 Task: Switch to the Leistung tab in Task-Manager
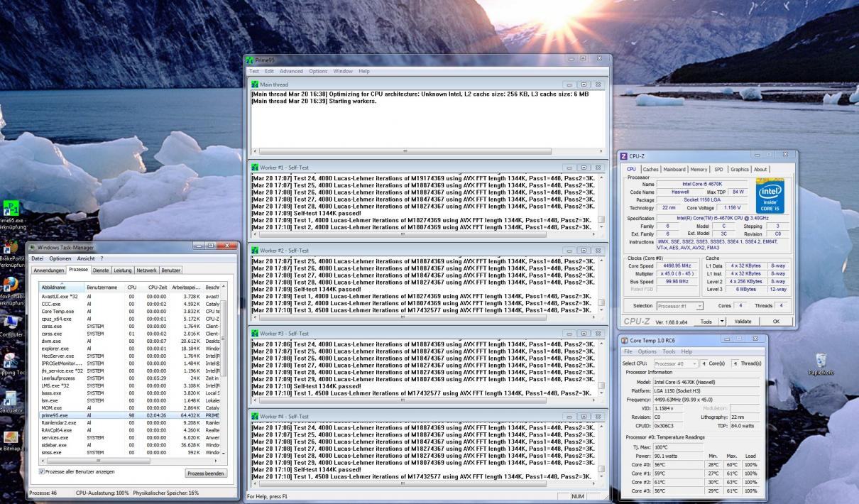tap(123, 270)
